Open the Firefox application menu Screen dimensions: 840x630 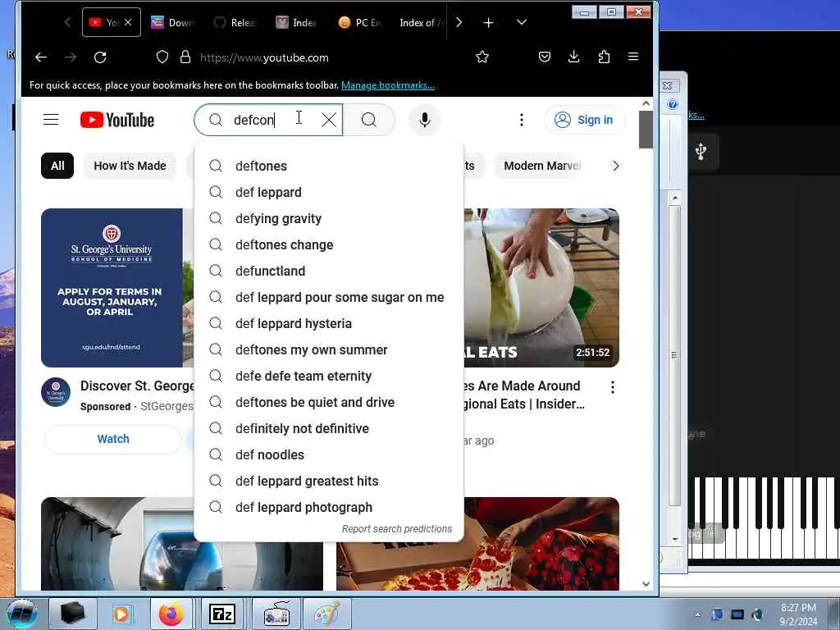(x=633, y=57)
